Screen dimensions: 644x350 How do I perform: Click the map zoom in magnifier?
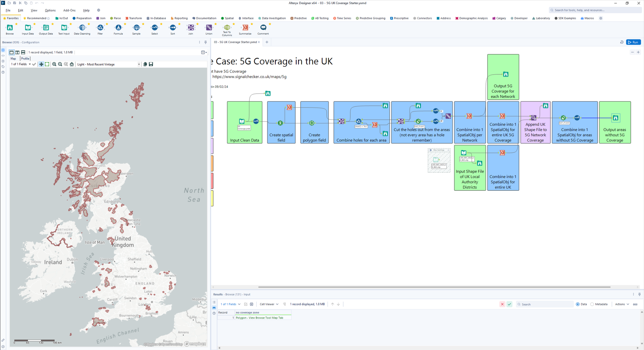click(x=54, y=64)
